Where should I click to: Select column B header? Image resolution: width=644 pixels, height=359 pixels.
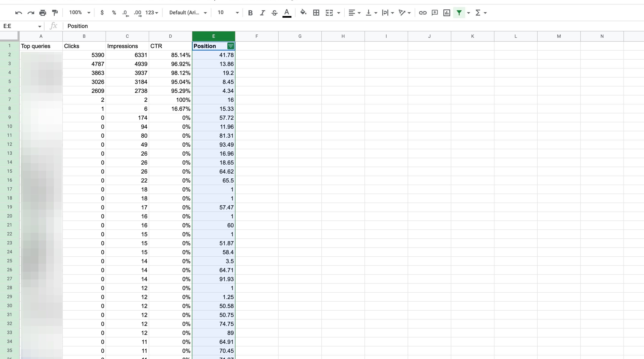(x=84, y=36)
